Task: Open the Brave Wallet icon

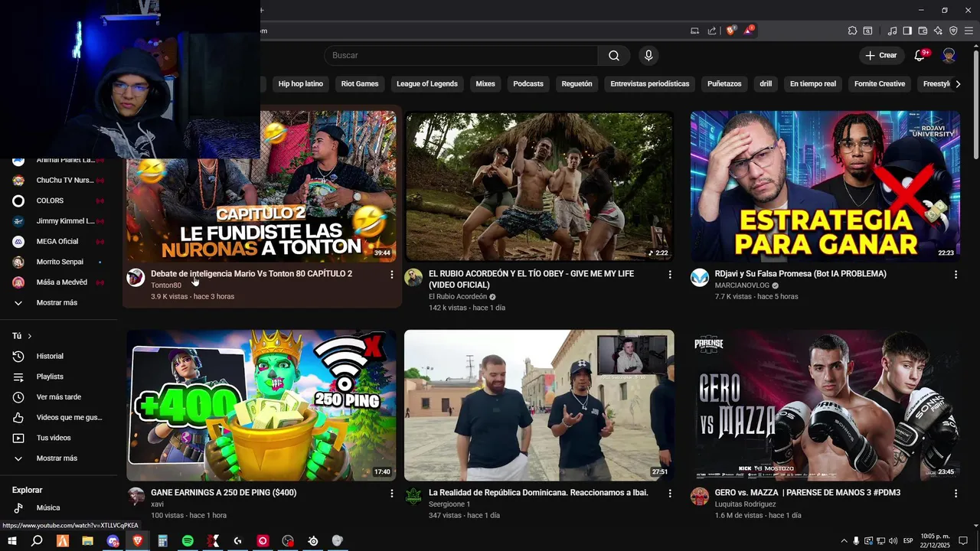Action: point(923,31)
